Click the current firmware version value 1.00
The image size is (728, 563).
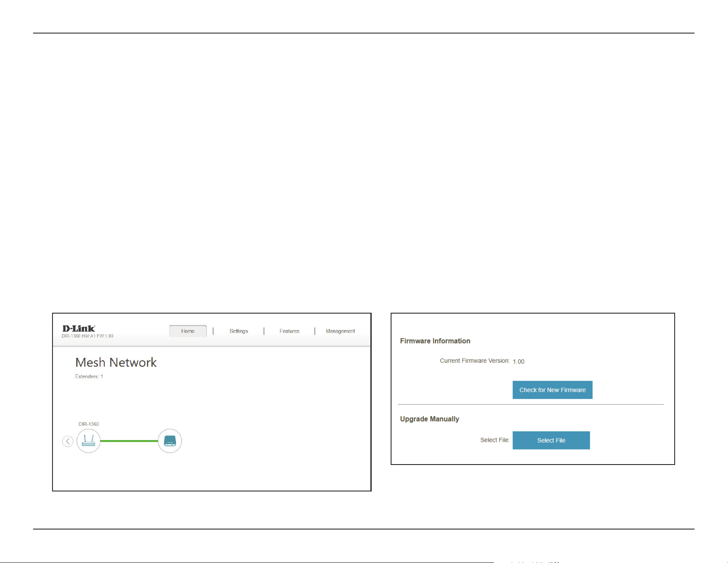tap(518, 362)
